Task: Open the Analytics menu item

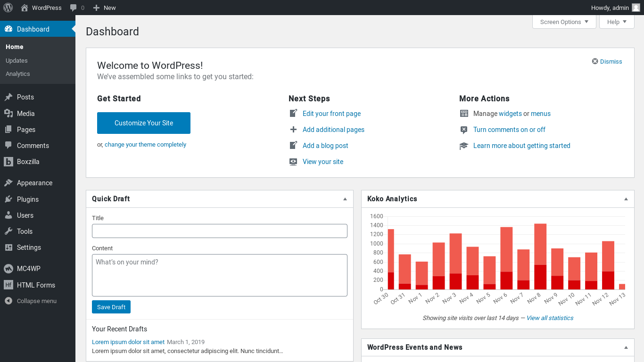Action: pyautogui.click(x=17, y=74)
